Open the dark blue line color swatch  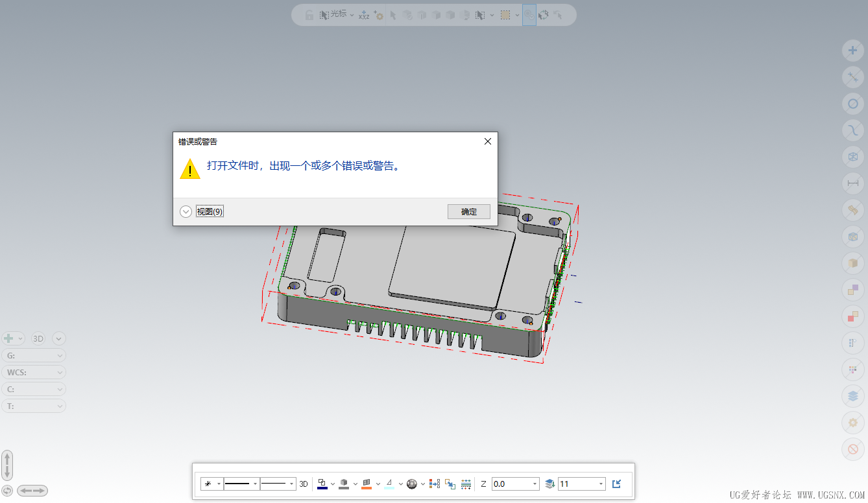click(x=324, y=484)
